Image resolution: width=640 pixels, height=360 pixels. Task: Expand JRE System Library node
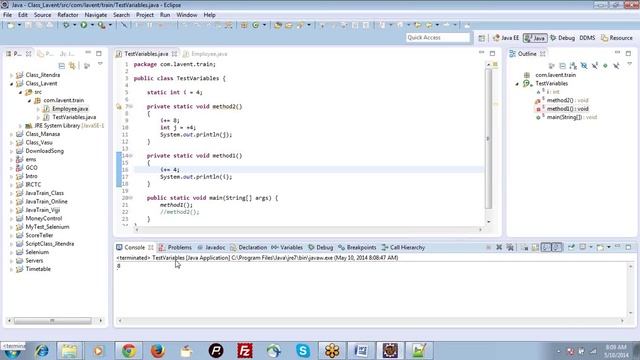coord(20,126)
